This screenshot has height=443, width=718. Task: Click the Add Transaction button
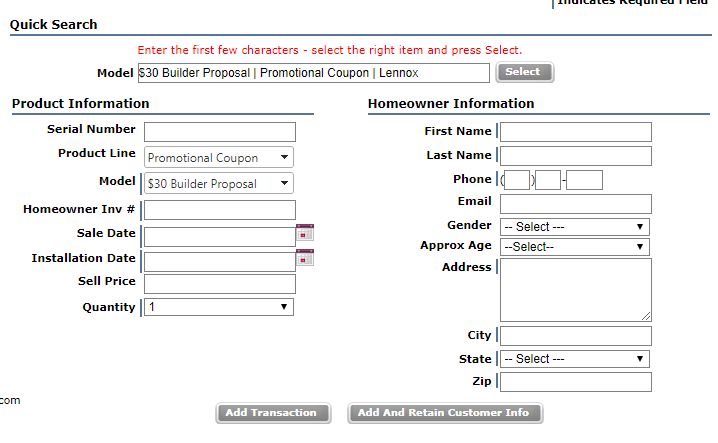tap(273, 413)
